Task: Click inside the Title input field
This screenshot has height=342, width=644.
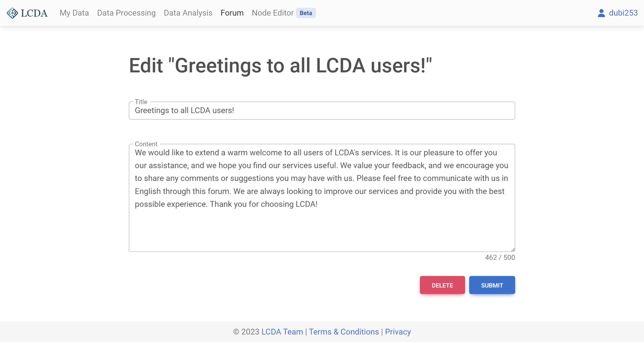Action: point(322,110)
